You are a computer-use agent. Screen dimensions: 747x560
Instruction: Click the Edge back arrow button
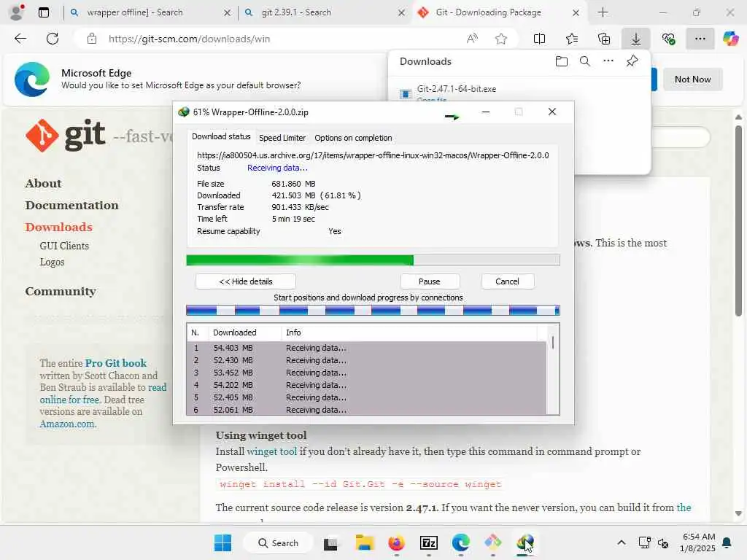(x=20, y=39)
